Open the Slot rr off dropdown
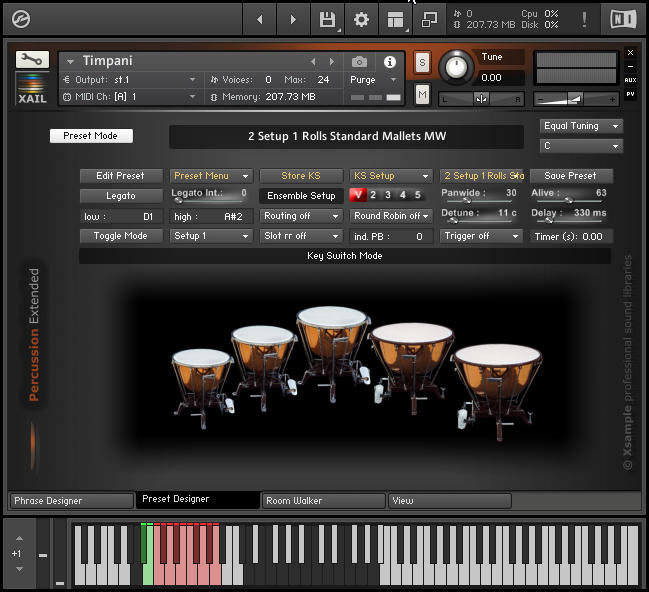Screen dimensions: 649x592 (301, 236)
